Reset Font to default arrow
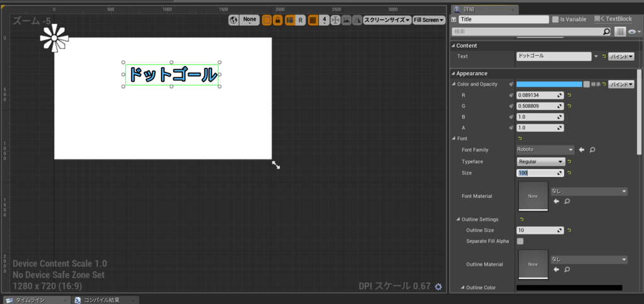The width and height of the screenshot is (644, 304). point(520,139)
